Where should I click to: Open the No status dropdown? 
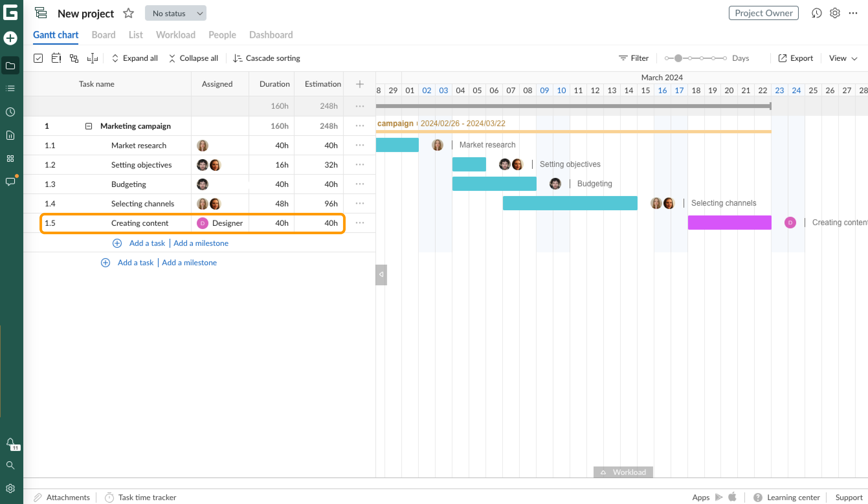pos(175,14)
